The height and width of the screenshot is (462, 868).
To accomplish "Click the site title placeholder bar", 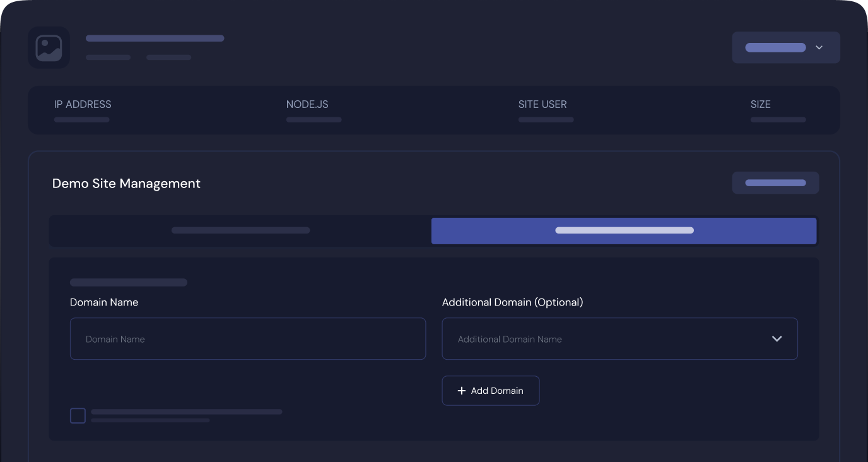I will (x=155, y=38).
